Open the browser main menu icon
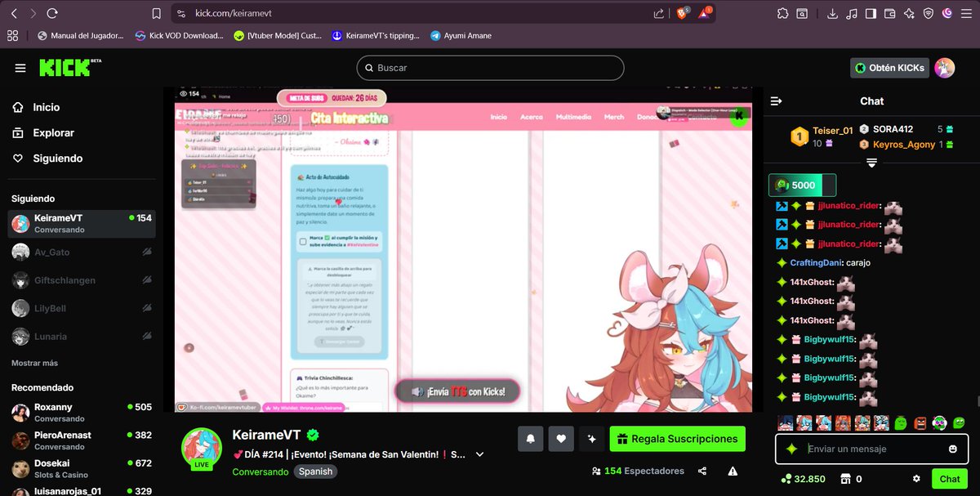 pyautogui.click(x=966, y=14)
